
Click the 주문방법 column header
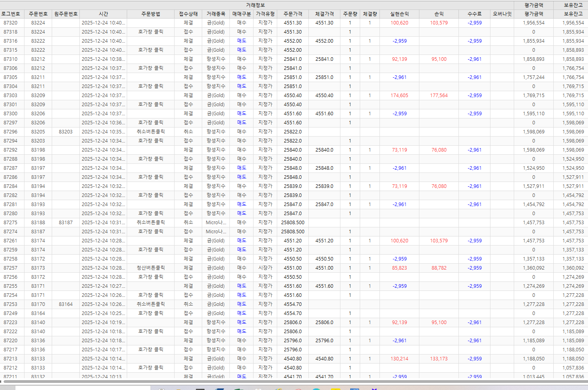[151, 14]
